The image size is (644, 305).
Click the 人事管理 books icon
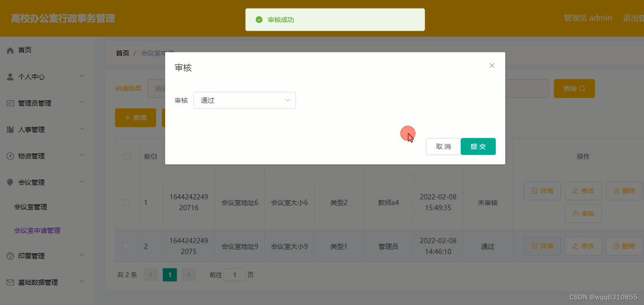pyautogui.click(x=10, y=130)
